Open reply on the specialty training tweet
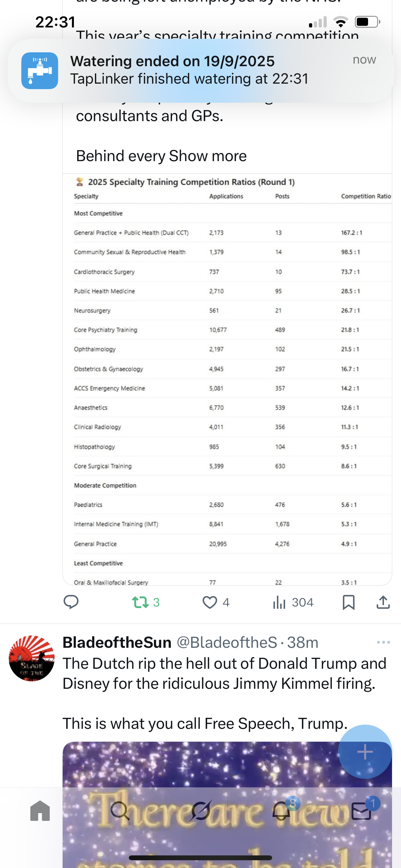The height and width of the screenshot is (868, 401). tap(71, 602)
